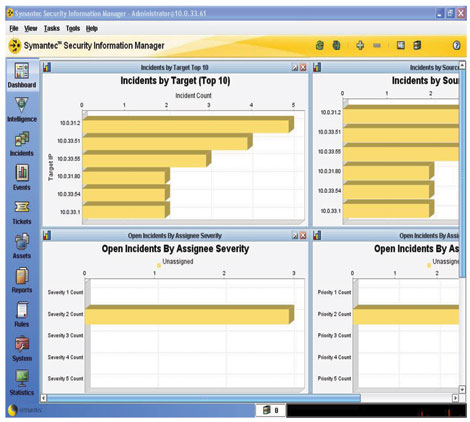Click the 'Priority 1 Count' axis label
Viewport: 470px width, 422px height.
tap(334, 292)
